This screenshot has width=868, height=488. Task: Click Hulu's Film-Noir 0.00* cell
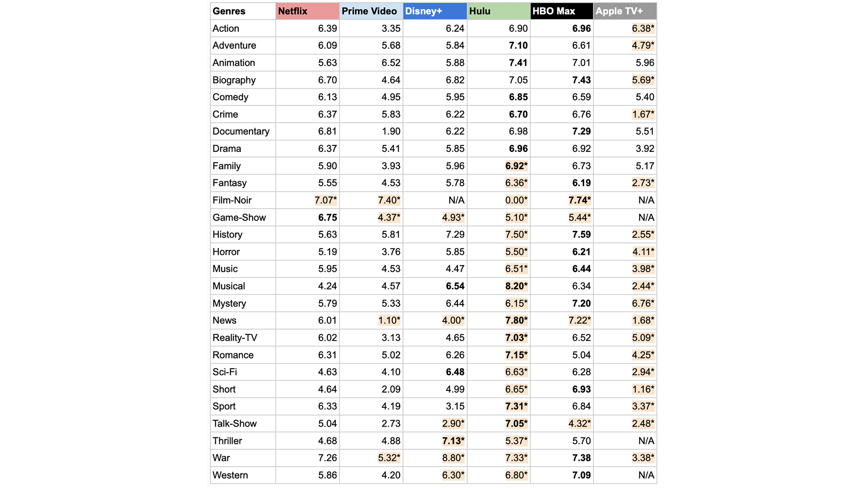(x=516, y=200)
